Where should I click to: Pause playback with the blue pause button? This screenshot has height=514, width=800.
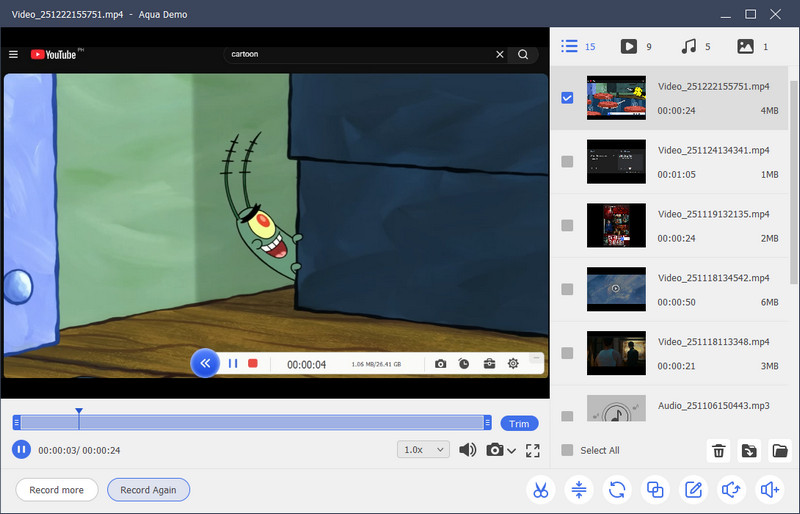pos(21,450)
